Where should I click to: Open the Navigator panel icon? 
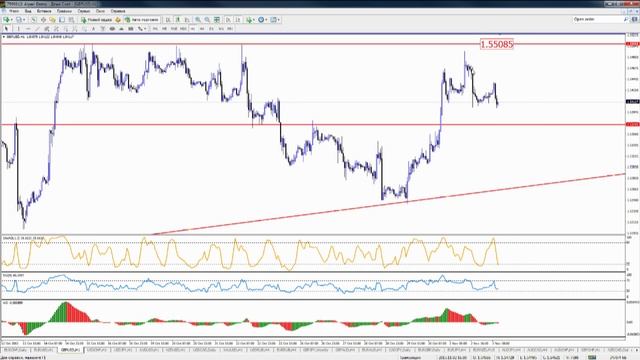(53, 20)
